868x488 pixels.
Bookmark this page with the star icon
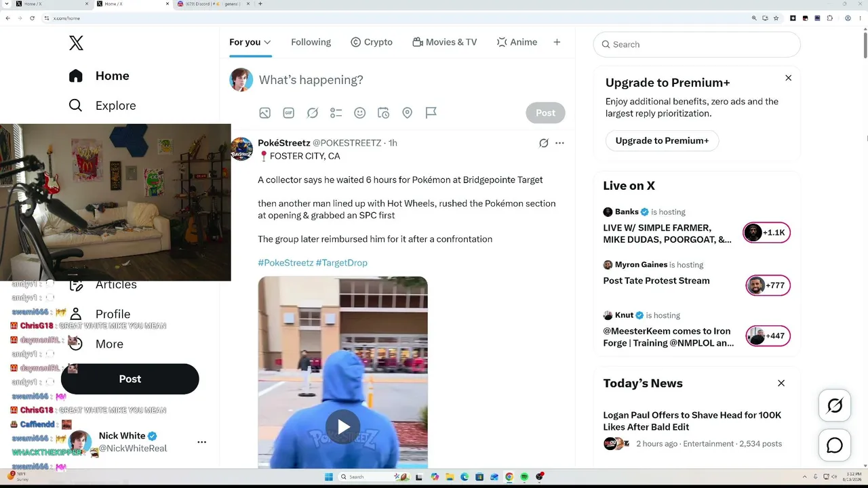[x=776, y=18]
